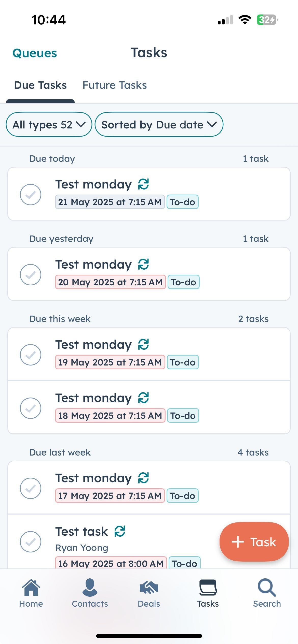Open the Queues link
The width and height of the screenshot is (298, 644).
[x=35, y=53]
